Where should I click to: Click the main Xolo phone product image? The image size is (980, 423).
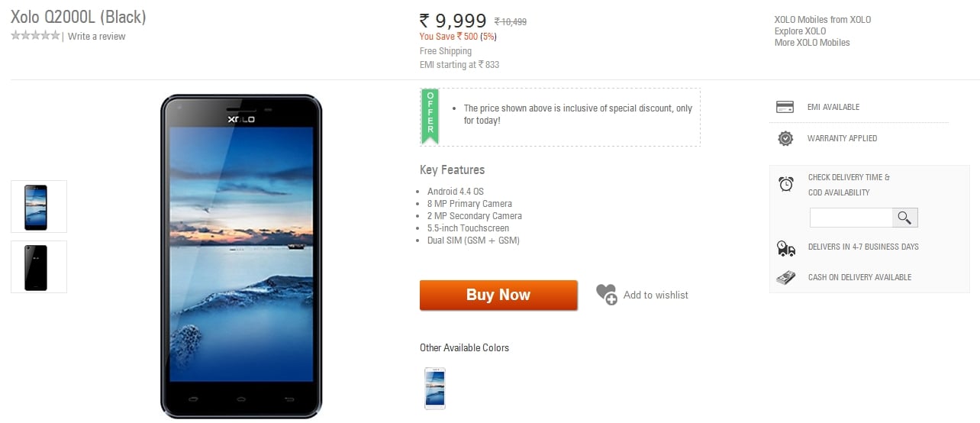(241, 257)
